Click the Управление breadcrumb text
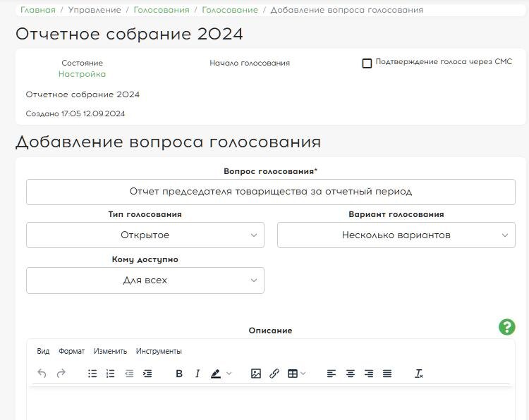 click(95, 10)
